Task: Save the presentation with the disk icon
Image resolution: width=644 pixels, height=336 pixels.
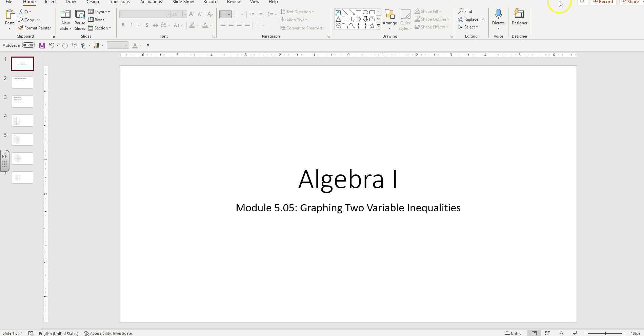Action: (x=42, y=45)
